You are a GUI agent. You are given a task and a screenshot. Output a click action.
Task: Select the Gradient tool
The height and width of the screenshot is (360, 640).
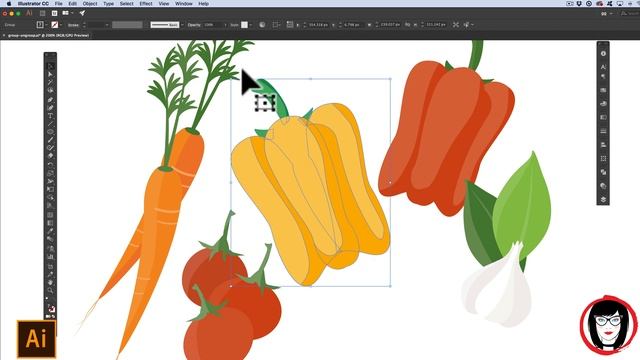coord(50,223)
